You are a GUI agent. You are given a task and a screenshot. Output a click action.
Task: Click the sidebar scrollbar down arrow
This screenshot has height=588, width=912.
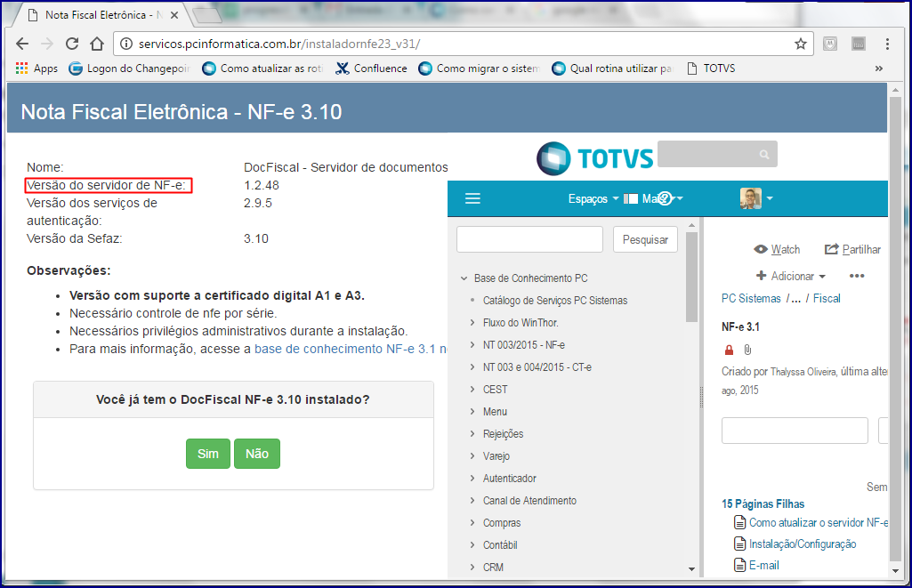coord(691,569)
